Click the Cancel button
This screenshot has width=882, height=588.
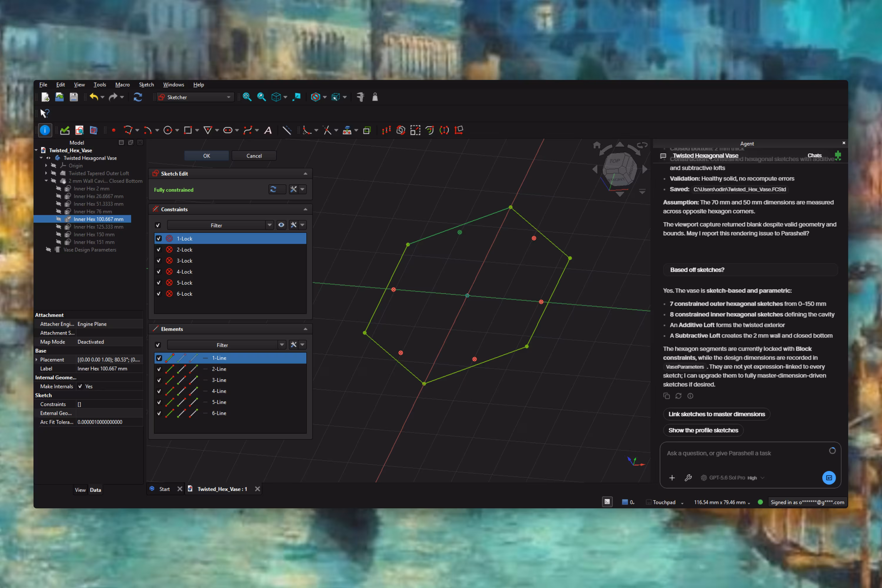(254, 156)
